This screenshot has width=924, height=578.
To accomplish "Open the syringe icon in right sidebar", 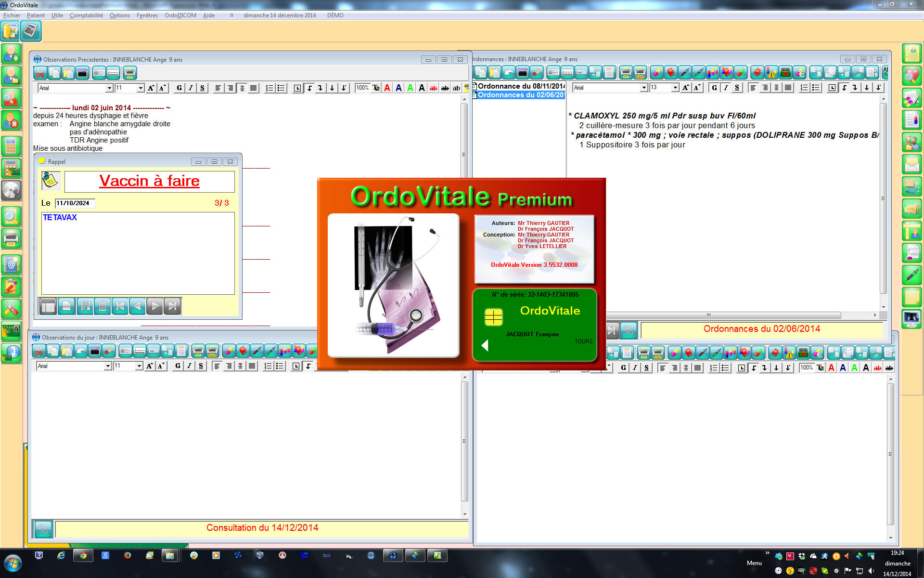I will coord(911,275).
